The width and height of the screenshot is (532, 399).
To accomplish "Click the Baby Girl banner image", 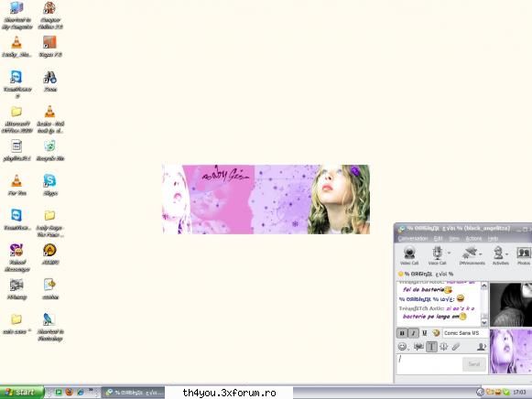I will tap(266, 199).
